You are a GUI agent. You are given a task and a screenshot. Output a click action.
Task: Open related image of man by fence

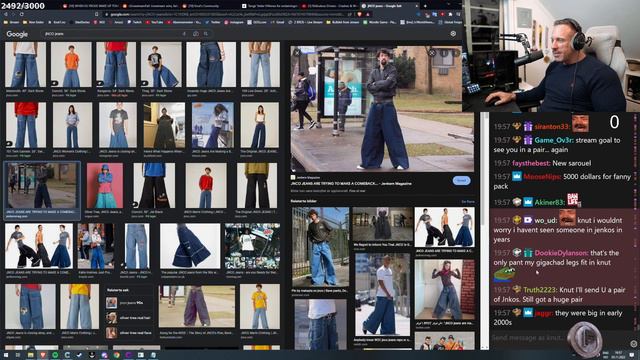[320, 247]
